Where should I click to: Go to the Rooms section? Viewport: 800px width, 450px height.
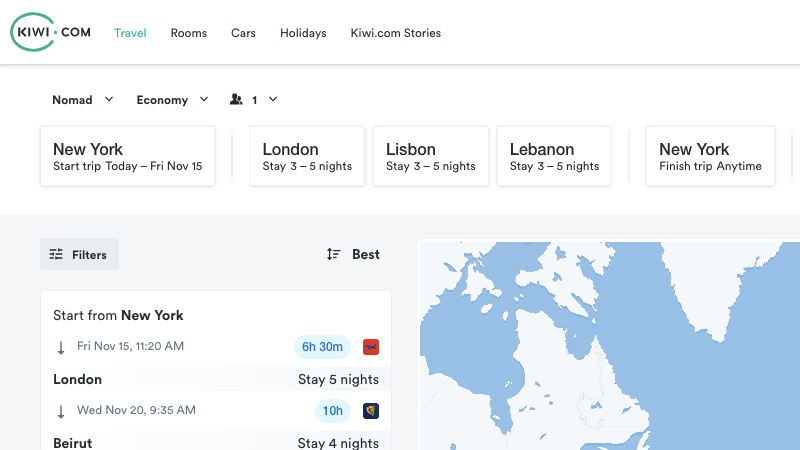coord(189,33)
